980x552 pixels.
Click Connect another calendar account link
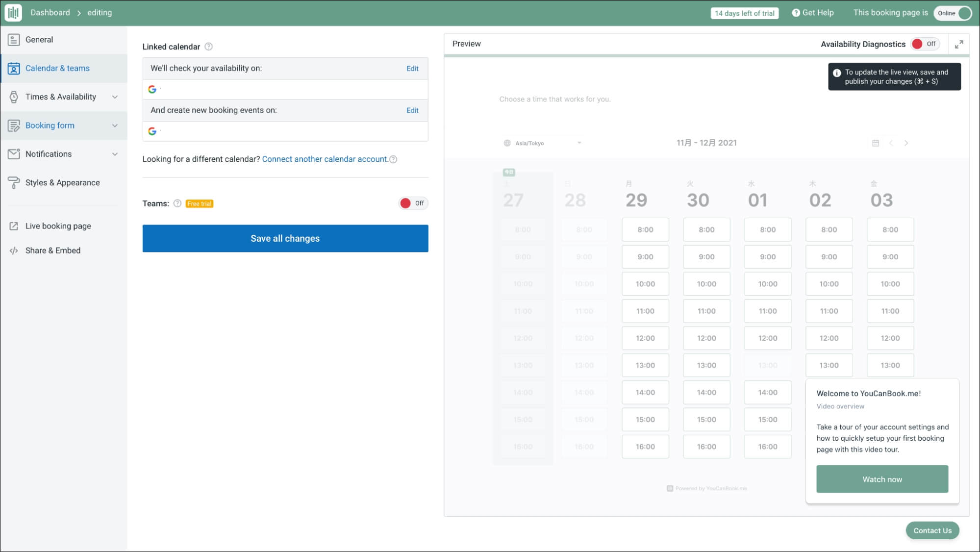click(325, 159)
